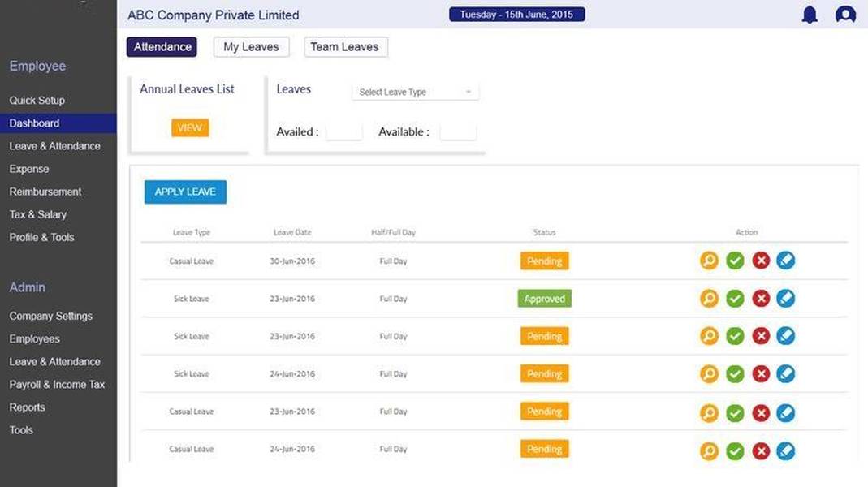
Task: View details of the pending Sick Leave 23-Jun-2016
Action: pyautogui.click(x=709, y=336)
